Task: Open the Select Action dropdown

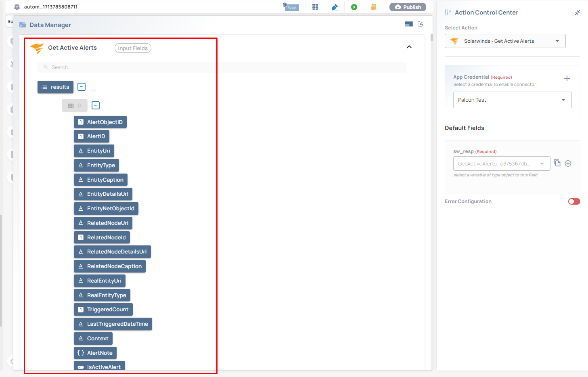Action: [505, 41]
